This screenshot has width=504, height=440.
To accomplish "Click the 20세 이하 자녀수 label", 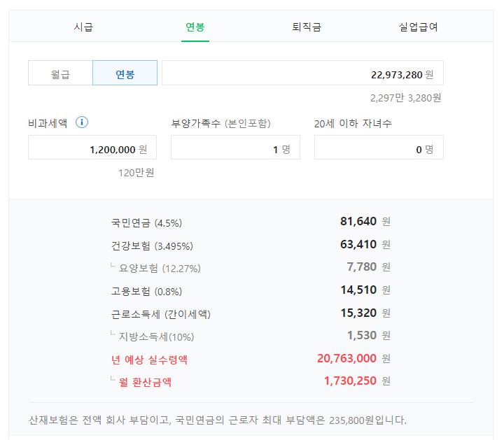I will pyautogui.click(x=353, y=123).
